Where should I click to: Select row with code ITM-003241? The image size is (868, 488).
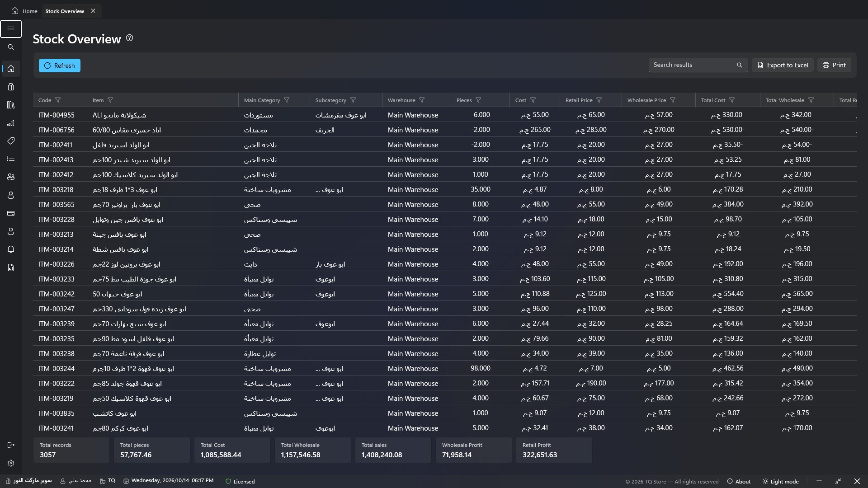pyautogui.click(x=445, y=428)
